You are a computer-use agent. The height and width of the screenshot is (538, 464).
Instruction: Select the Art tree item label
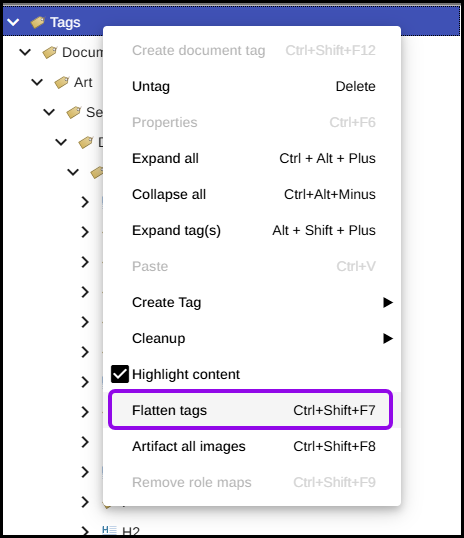83,82
